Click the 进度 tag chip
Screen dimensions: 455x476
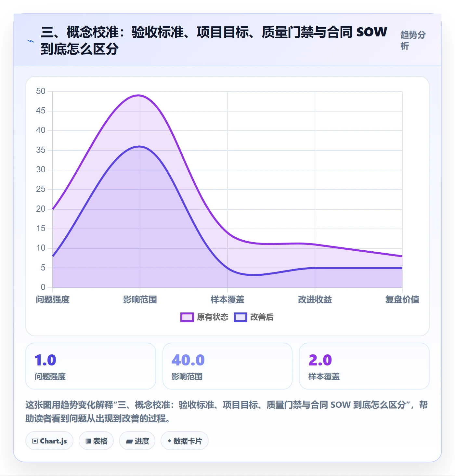point(137,441)
